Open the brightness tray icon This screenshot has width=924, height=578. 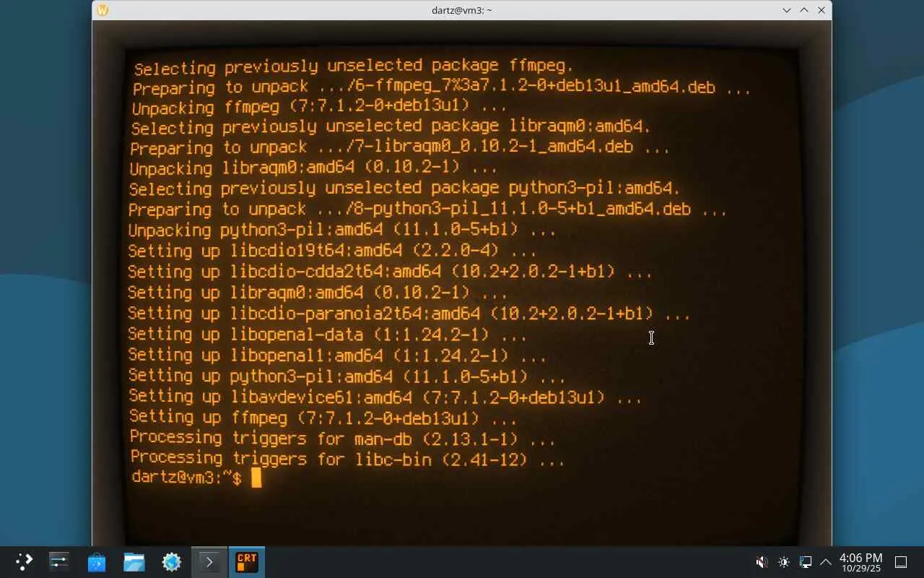point(784,562)
